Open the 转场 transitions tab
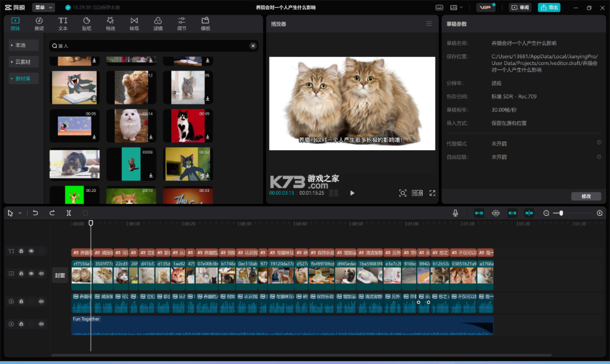 (134, 24)
